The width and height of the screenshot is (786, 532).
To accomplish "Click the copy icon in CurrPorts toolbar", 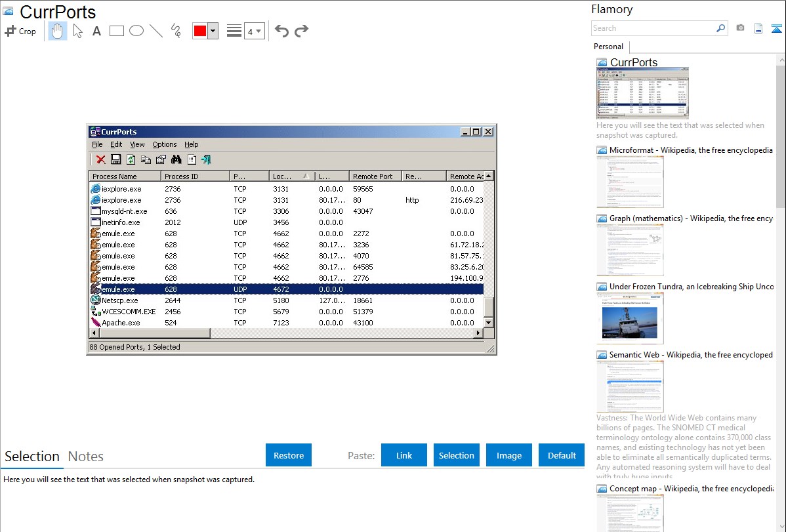I will point(146,159).
